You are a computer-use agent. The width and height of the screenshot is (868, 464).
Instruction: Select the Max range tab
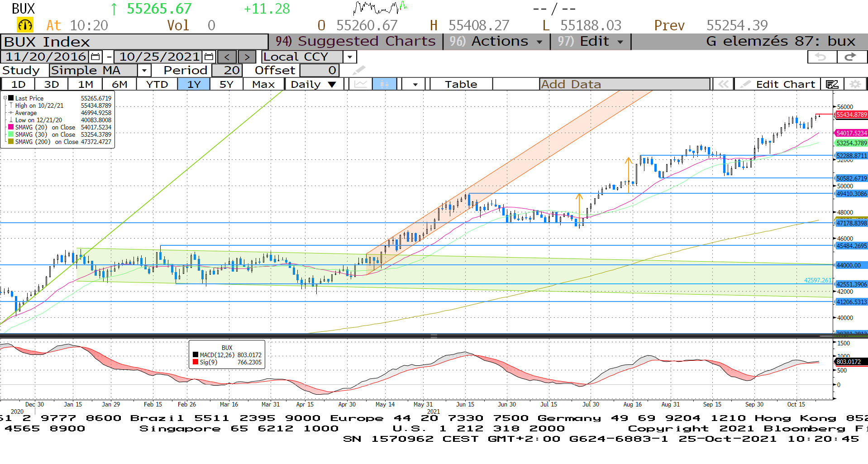[263, 84]
